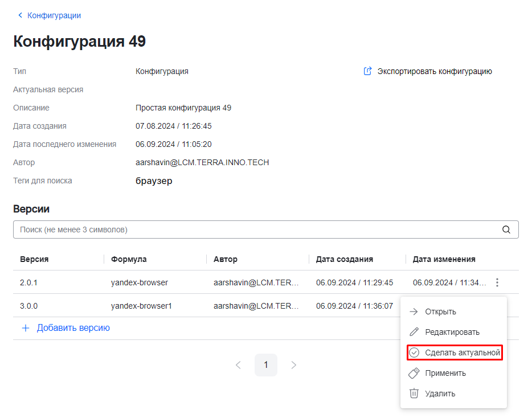Click the export configuration icon
This screenshot has height=418, width=532.
tap(368, 71)
